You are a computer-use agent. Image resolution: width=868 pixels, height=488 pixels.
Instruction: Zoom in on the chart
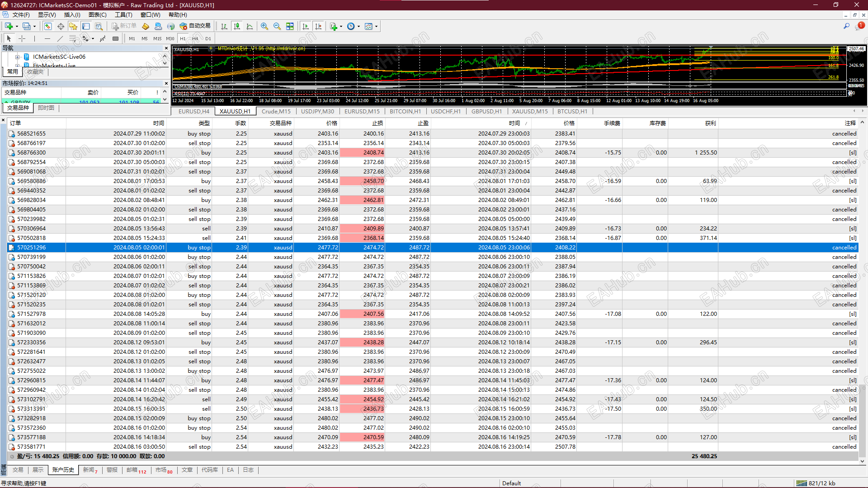264,26
